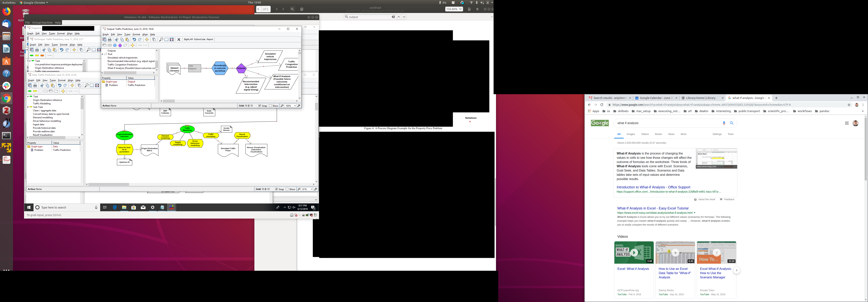Click PythonCode toolbar button
The width and height of the screenshot is (868, 302).
coord(200,39)
